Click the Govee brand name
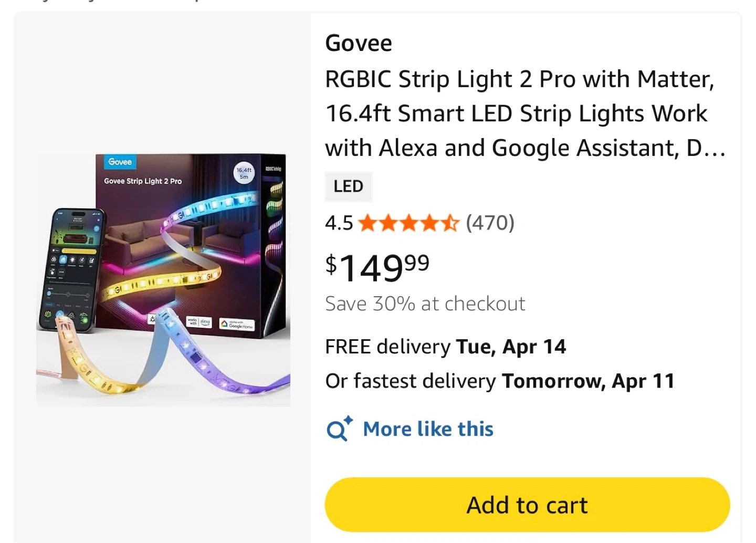The height and width of the screenshot is (543, 756). tap(359, 43)
